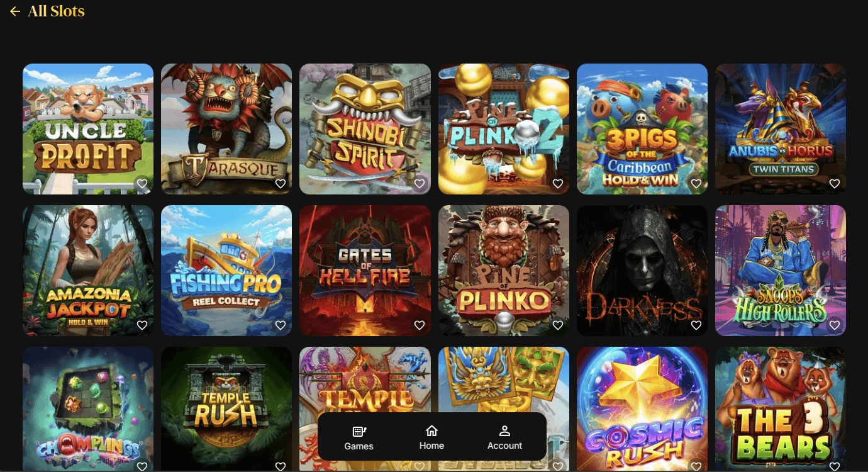Tap the heart on Pine of Plinko 2
The image size is (868, 472).
[558, 184]
